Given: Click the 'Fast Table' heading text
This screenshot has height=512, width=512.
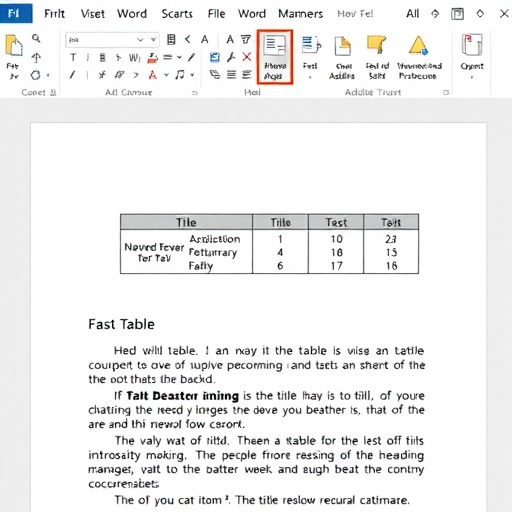Looking at the screenshot, I should [121, 324].
